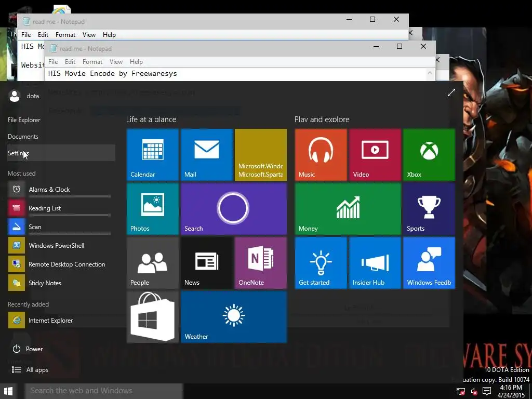Viewport: 532px width, 399px height.
Task: Open the Mail tile
Action: 207,155
